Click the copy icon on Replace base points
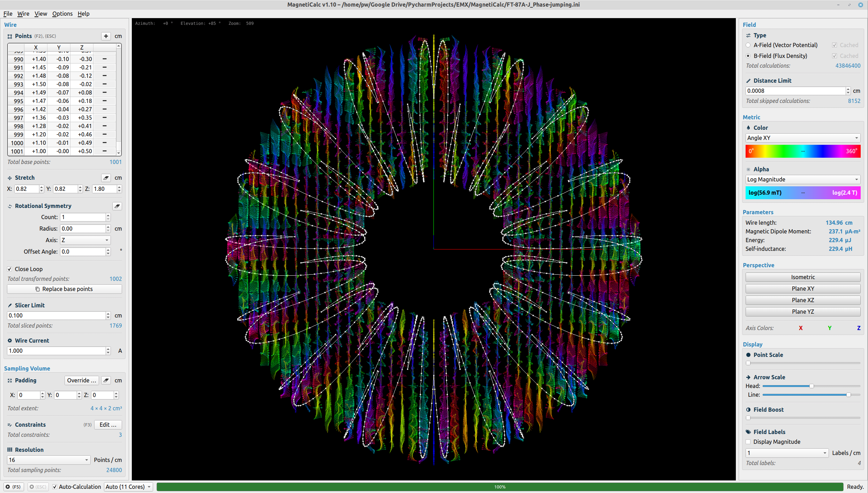The image size is (868, 493). (x=37, y=289)
